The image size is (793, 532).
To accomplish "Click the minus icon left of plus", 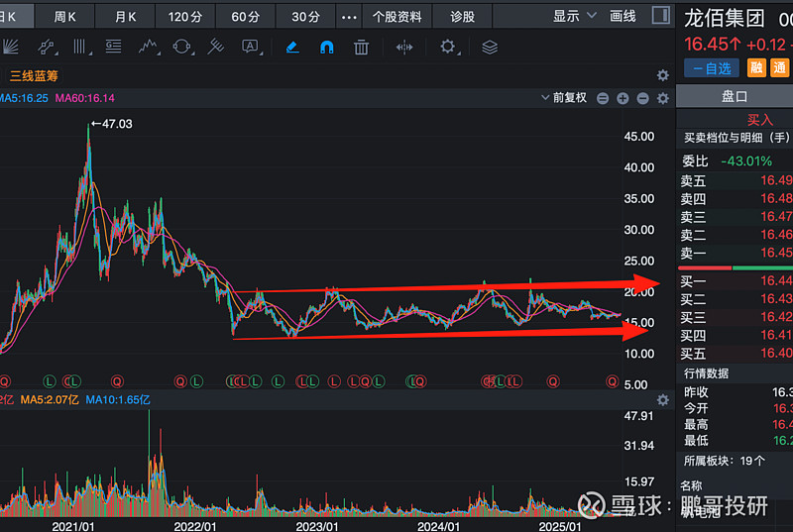I will [x=603, y=98].
